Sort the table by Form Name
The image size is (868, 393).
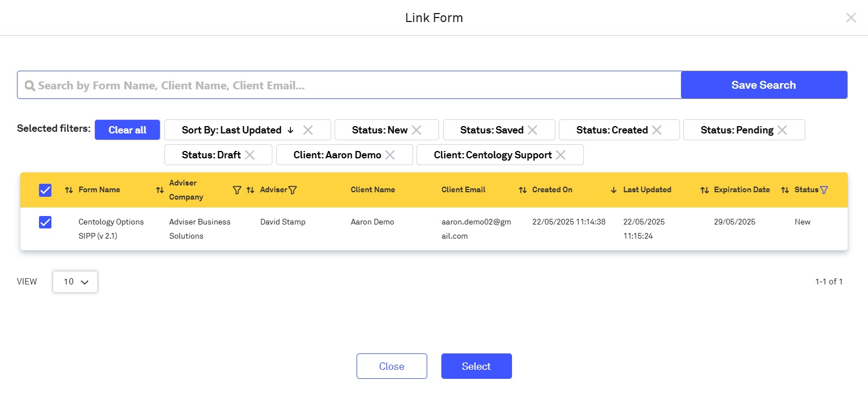pos(69,190)
